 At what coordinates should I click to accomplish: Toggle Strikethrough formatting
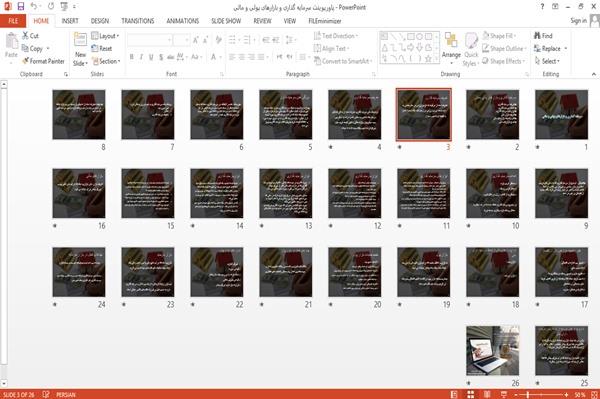[x=170, y=57]
